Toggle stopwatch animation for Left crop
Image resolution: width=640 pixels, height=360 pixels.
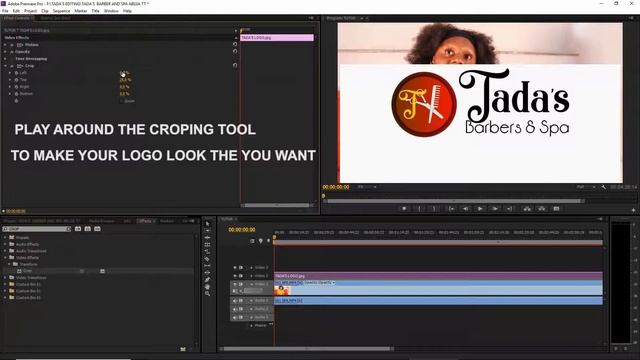tap(16, 73)
